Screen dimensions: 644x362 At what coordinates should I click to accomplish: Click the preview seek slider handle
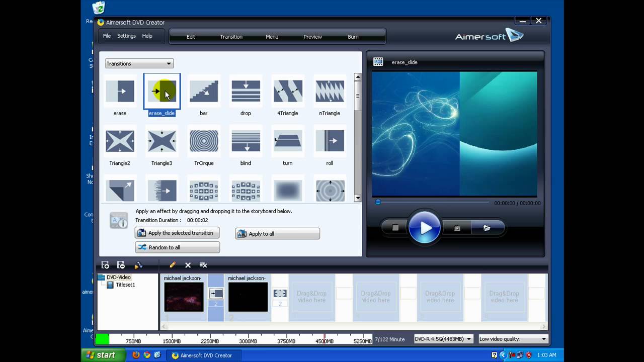(x=378, y=202)
